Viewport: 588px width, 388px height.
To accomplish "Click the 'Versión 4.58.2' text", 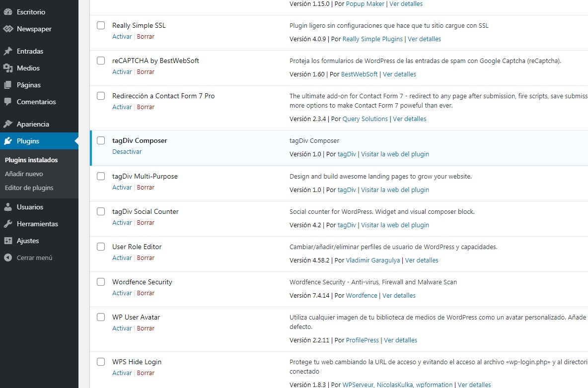I will pyautogui.click(x=309, y=260).
